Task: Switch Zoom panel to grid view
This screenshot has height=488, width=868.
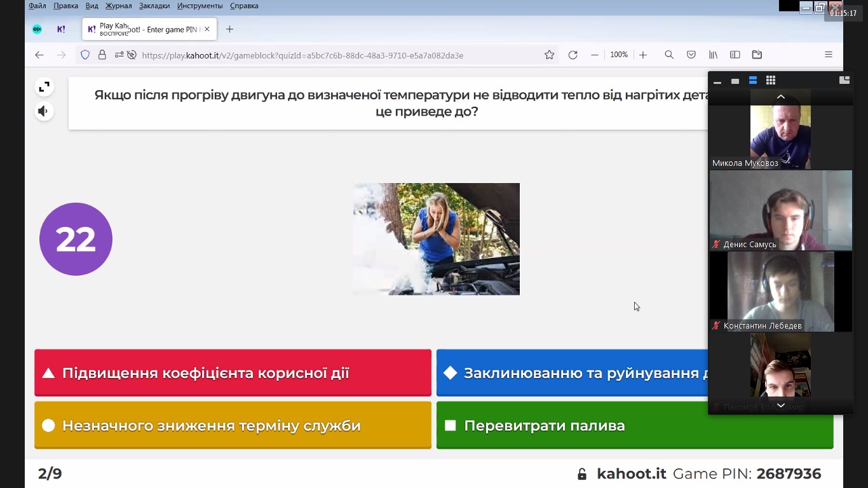Action: pyautogui.click(x=770, y=81)
